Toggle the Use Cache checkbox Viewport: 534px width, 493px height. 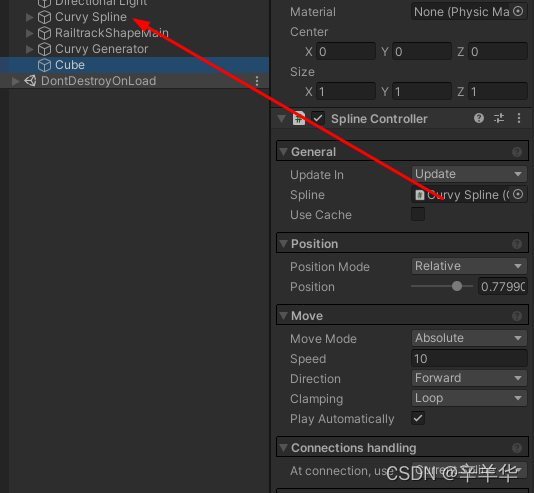point(418,214)
